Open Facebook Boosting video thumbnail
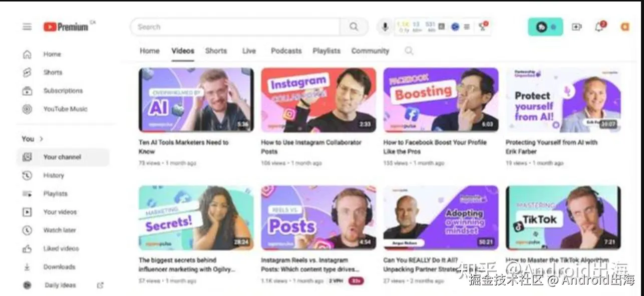Screen dimensions: 644x296 point(441,100)
